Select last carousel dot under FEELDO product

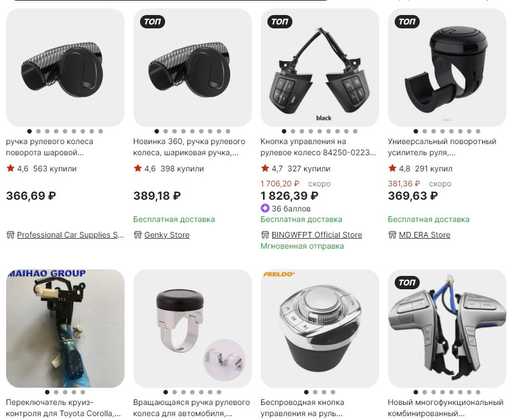(x=333, y=392)
